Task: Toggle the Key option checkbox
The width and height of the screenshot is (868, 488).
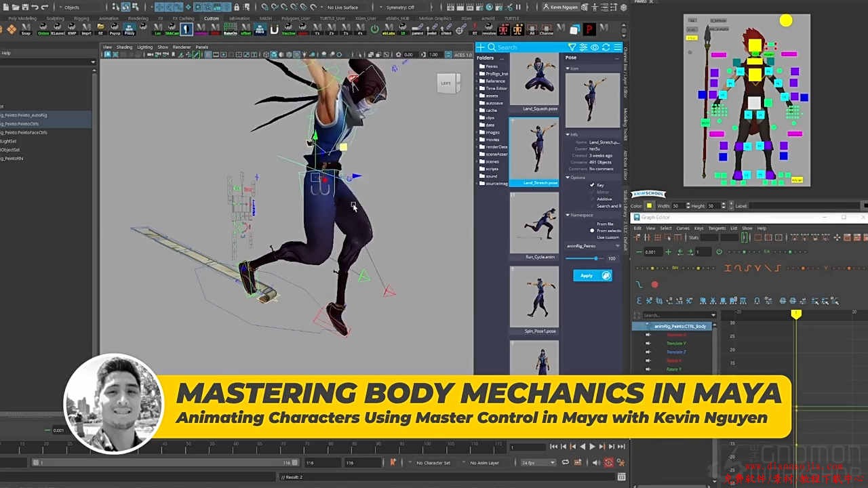Action: [592, 185]
